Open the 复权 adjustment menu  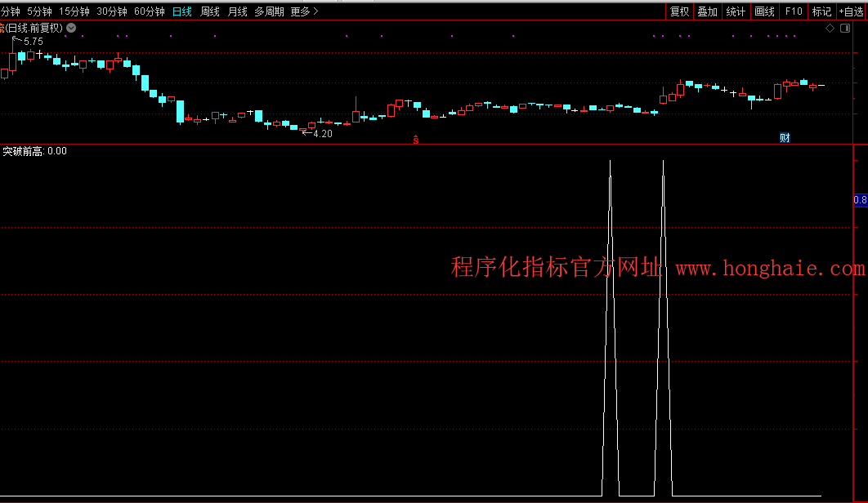click(x=679, y=11)
